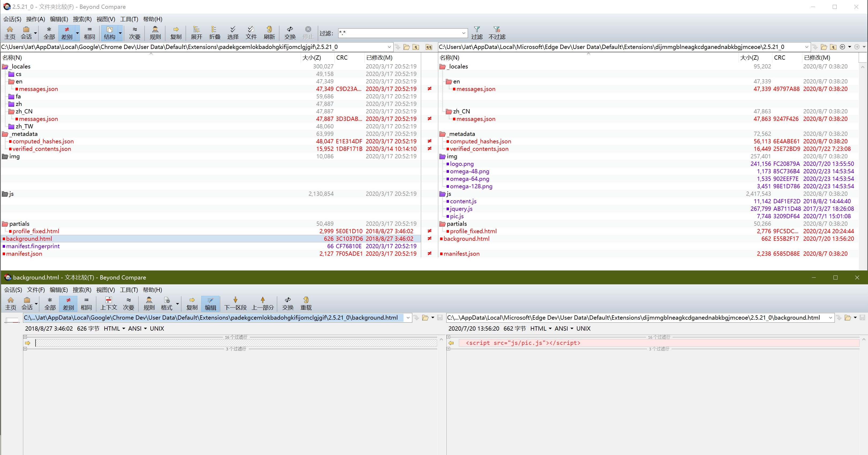
Task: Toggle the Differences (差别) filter in folder compare
Action: click(66, 33)
